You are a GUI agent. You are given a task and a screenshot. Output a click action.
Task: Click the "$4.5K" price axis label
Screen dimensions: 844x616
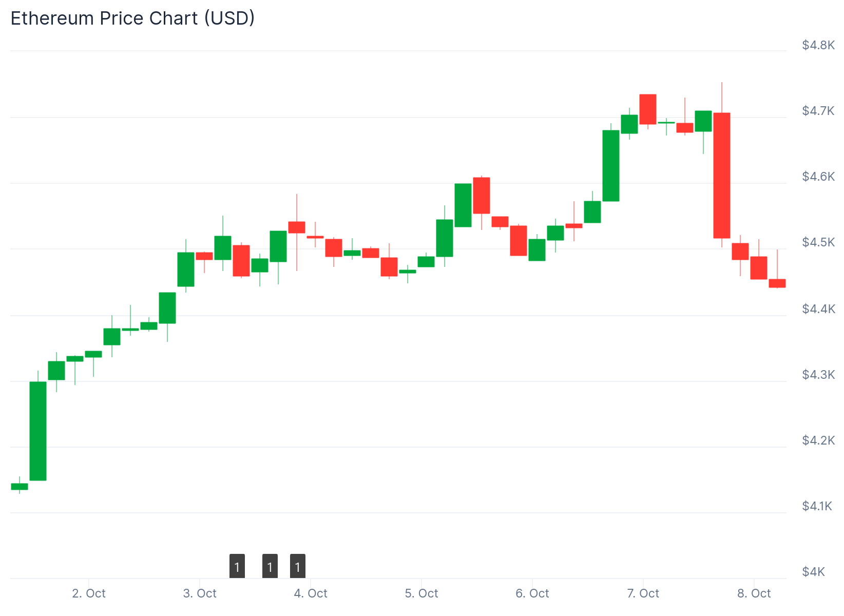(x=818, y=242)
